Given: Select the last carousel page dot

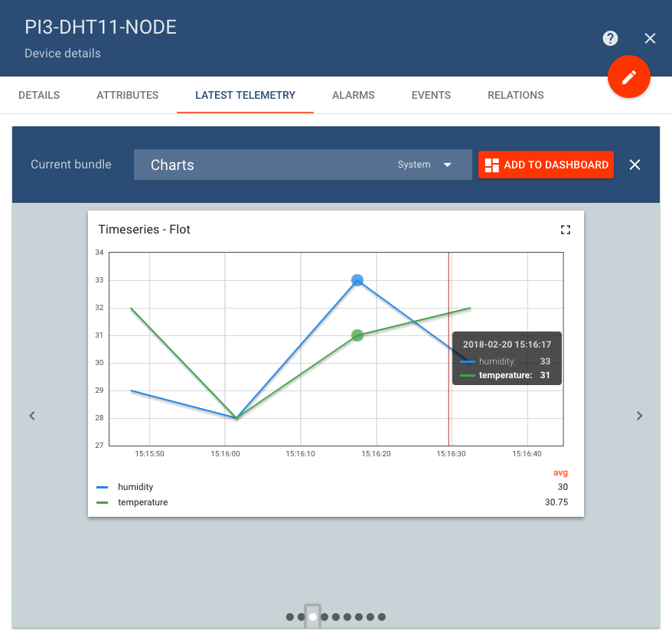Looking at the screenshot, I should coord(382,616).
